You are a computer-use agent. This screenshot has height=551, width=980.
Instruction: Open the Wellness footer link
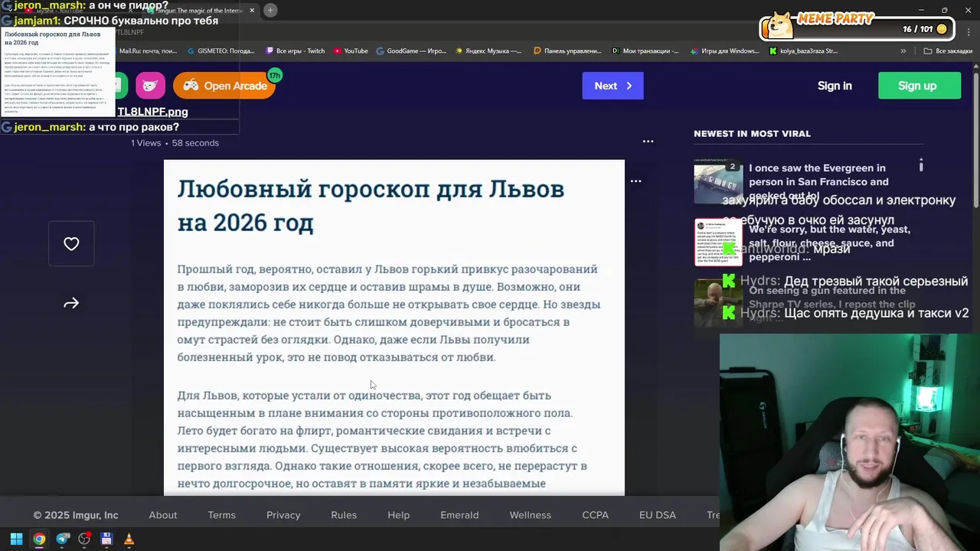[531, 515]
